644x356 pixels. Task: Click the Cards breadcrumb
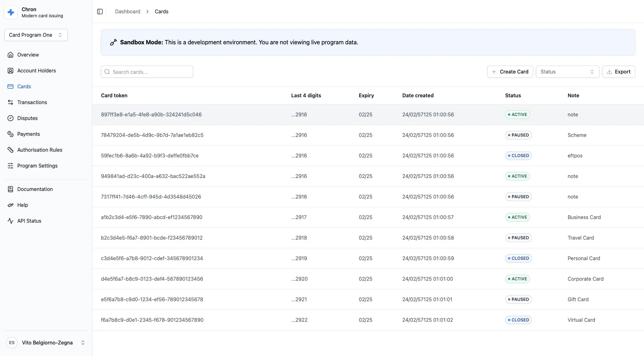162,12
